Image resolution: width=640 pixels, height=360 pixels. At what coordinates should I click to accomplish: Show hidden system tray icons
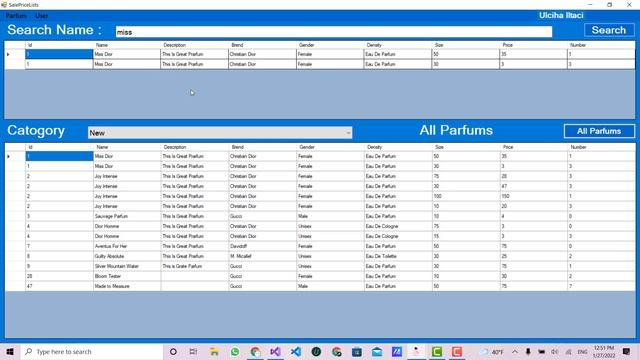(515, 351)
